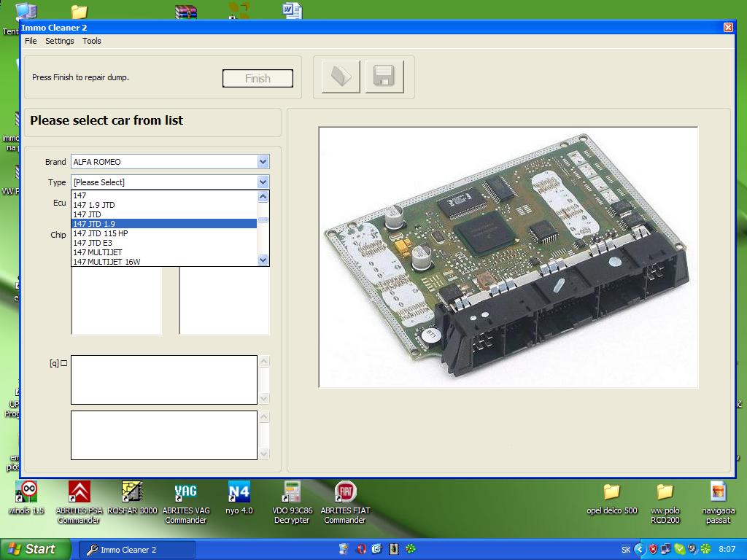
Task: Launch ABRITES PSA Commander from desktop
Action: pos(79,502)
